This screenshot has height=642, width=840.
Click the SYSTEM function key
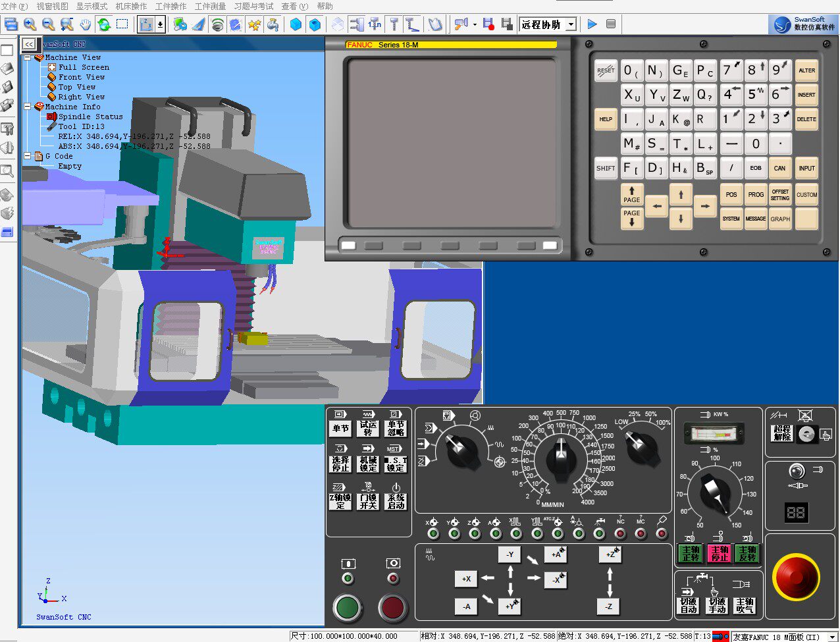click(731, 219)
